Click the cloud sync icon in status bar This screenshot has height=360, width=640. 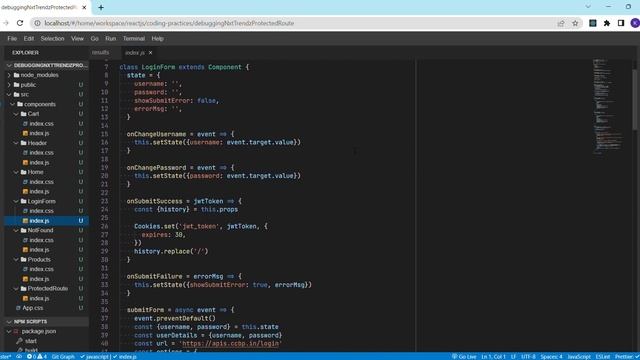[x=19, y=357]
